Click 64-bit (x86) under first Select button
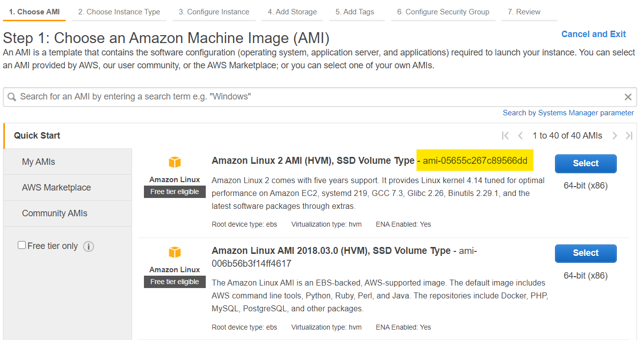The image size is (644, 340). (586, 186)
